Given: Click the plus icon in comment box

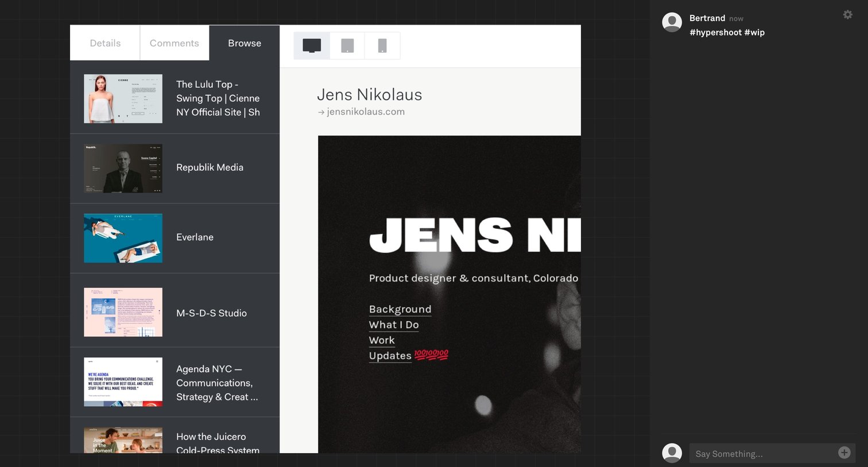Looking at the screenshot, I should point(844,453).
